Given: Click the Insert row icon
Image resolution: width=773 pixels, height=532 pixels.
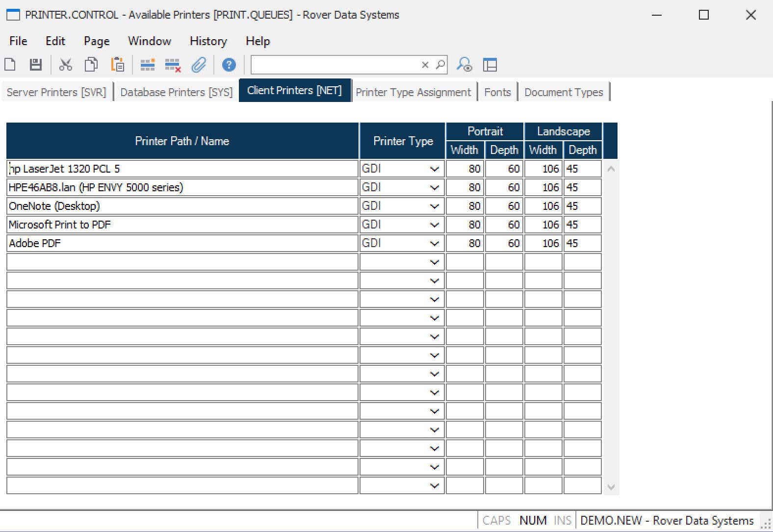Looking at the screenshot, I should tap(148, 65).
